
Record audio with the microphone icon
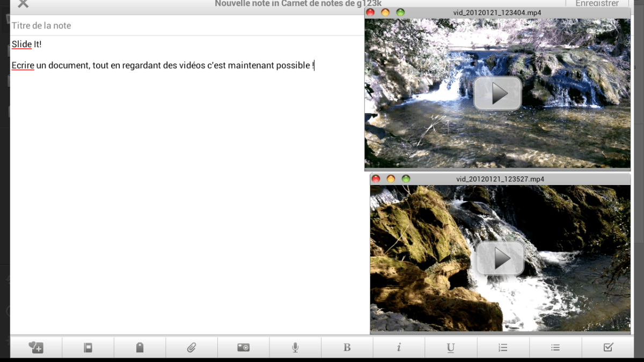[x=295, y=348]
